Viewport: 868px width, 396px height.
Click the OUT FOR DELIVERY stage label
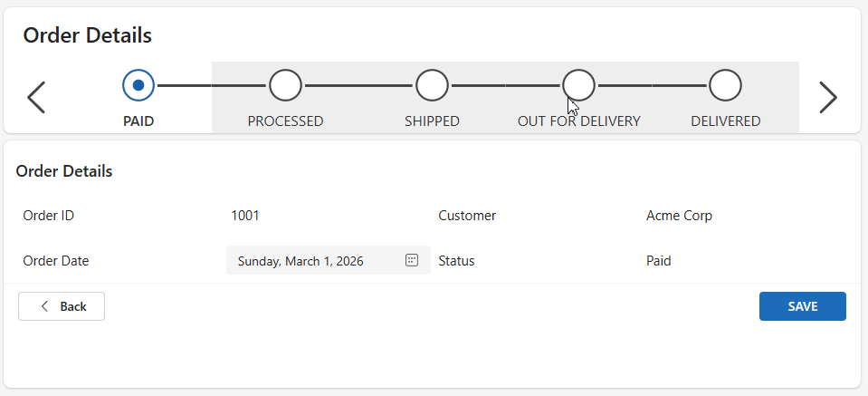coord(578,121)
